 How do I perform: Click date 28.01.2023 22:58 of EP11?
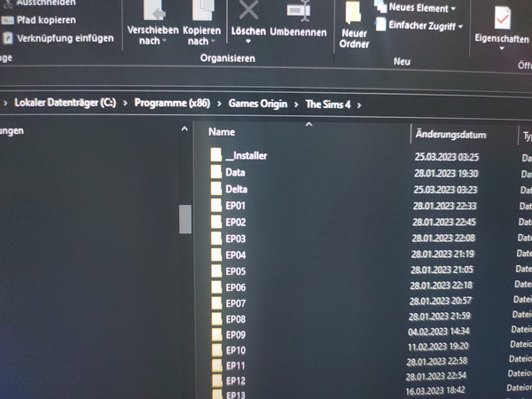[437, 362]
